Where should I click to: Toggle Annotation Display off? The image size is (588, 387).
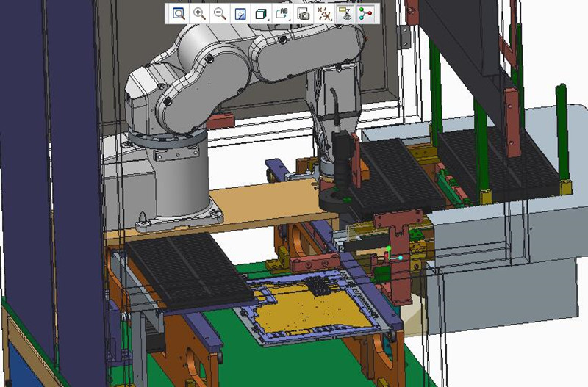click(x=344, y=13)
